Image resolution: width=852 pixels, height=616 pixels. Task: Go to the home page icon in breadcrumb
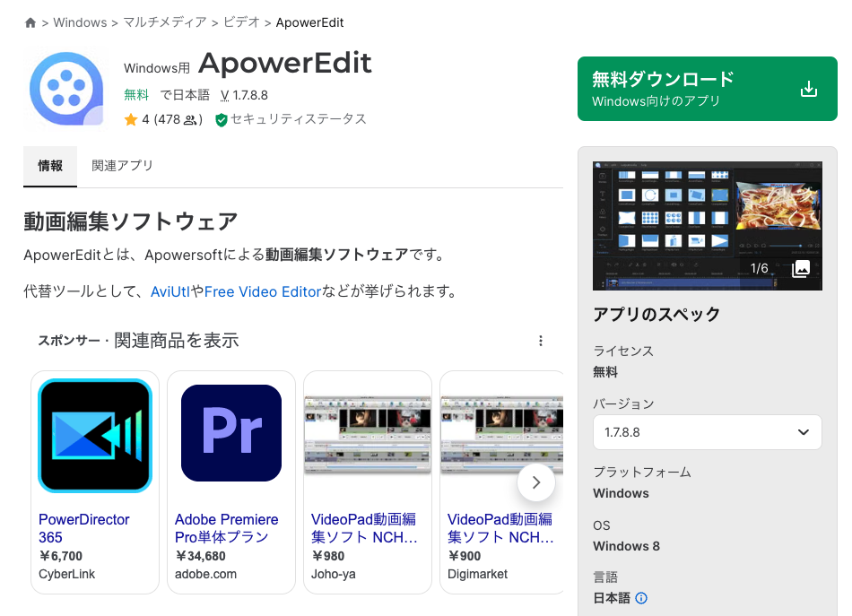tap(30, 22)
